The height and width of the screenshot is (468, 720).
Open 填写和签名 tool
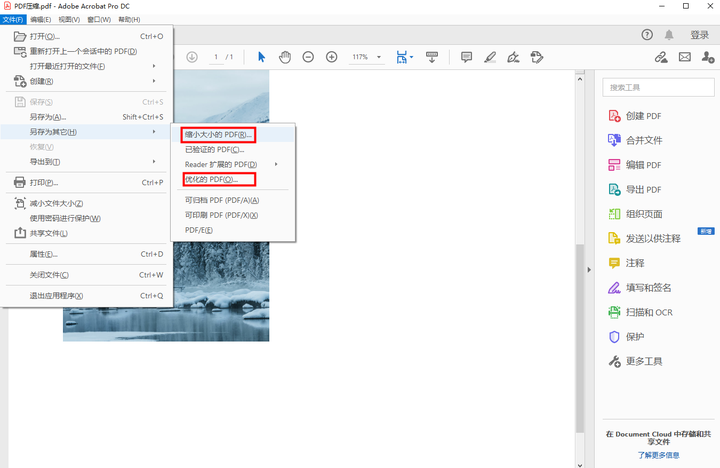[x=640, y=288]
